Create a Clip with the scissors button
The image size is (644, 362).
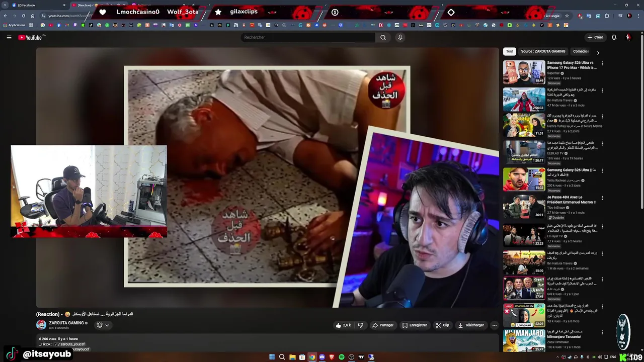(x=442, y=325)
